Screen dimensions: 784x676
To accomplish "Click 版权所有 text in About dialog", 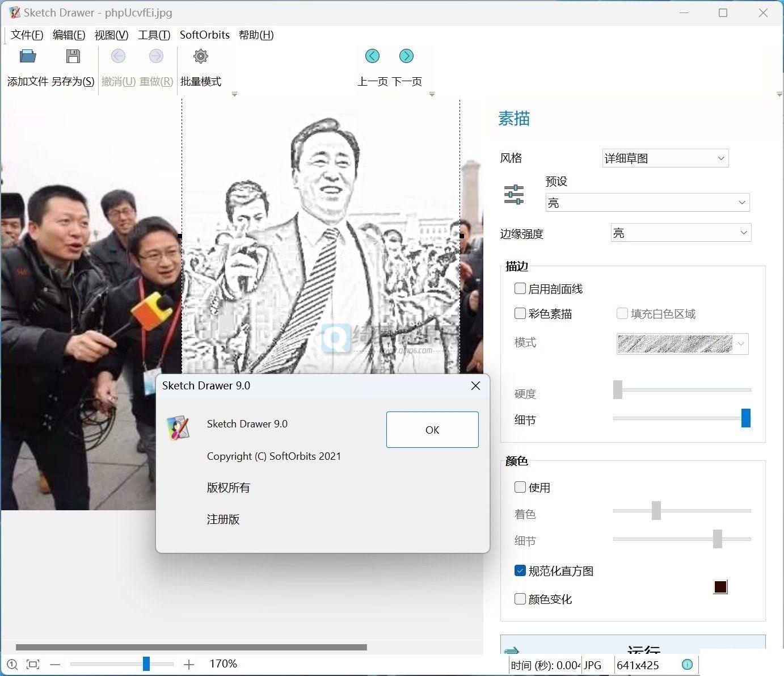I will coord(228,488).
